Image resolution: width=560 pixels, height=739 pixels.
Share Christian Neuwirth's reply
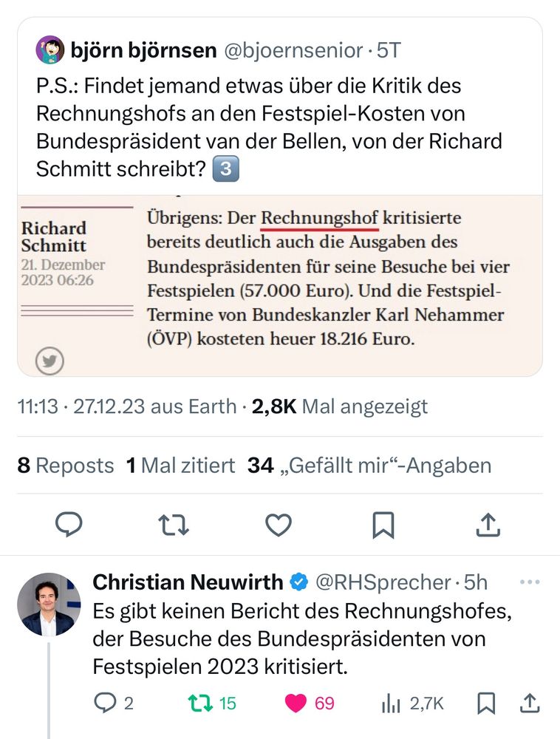click(x=530, y=704)
